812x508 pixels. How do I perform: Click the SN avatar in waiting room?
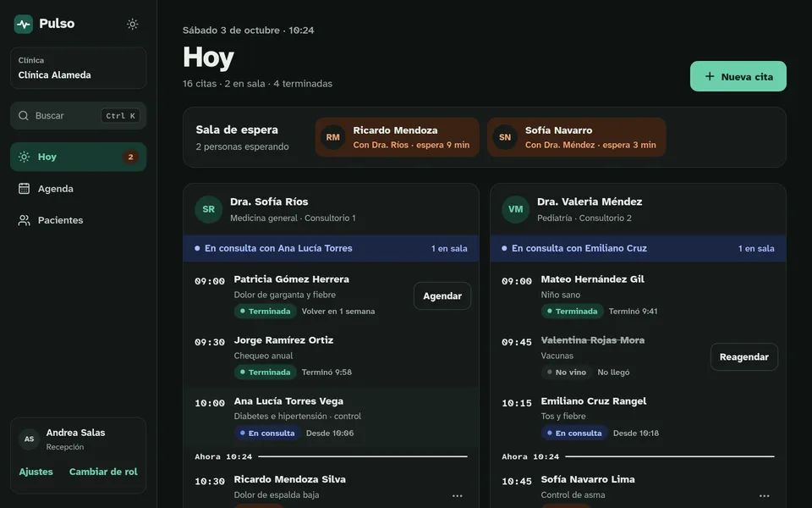click(505, 137)
